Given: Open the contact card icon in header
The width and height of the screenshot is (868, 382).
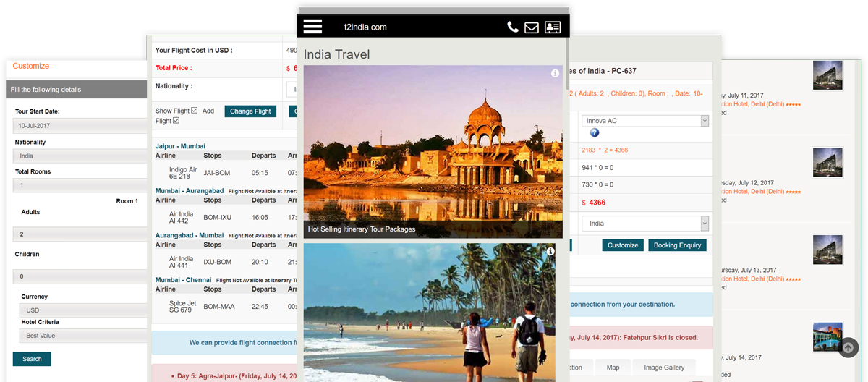Looking at the screenshot, I should [553, 27].
